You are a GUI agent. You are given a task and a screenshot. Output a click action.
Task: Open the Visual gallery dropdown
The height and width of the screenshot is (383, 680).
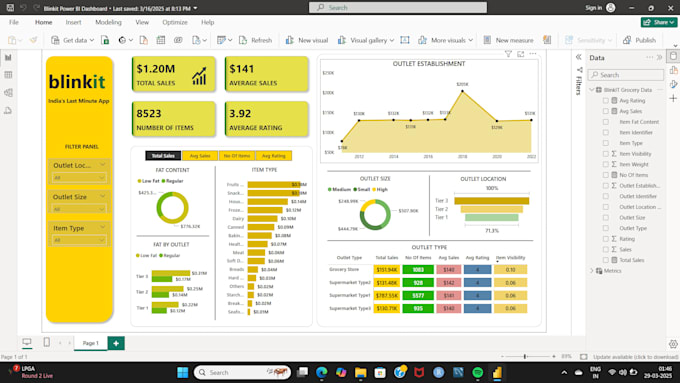click(366, 40)
